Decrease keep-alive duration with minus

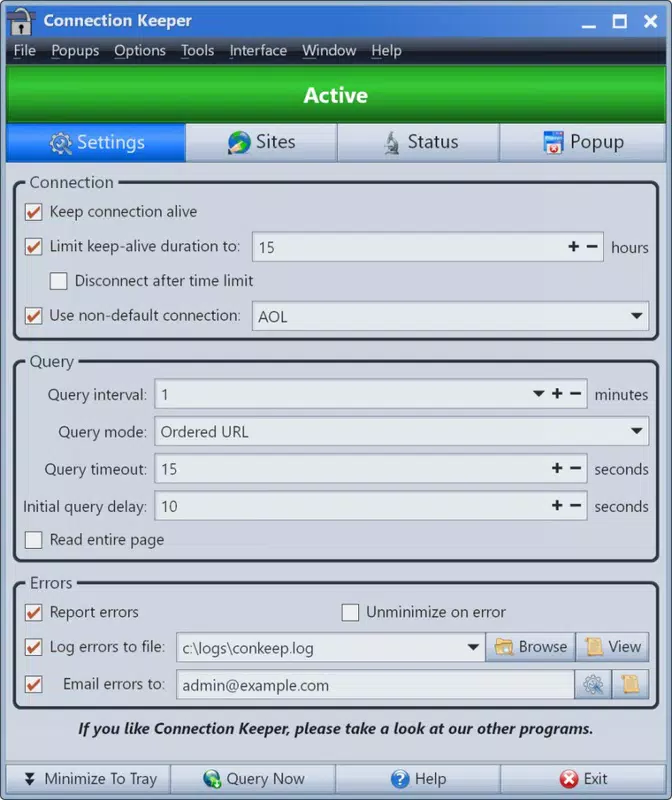pyautogui.click(x=592, y=246)
